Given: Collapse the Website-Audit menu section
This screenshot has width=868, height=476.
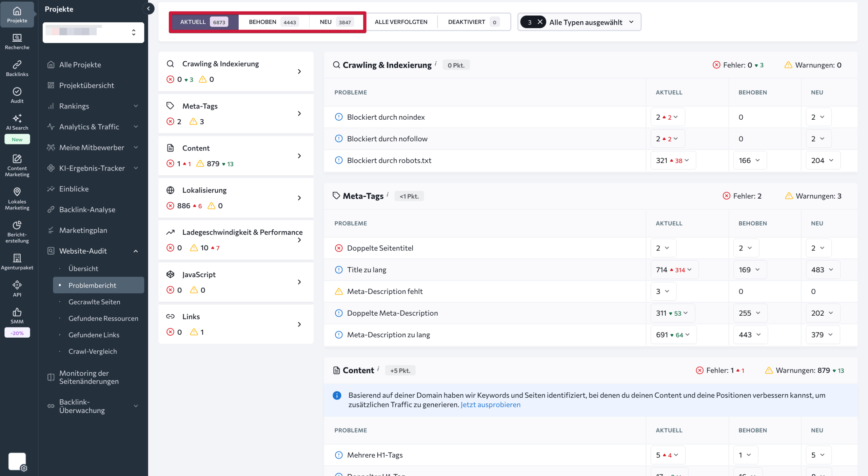Looking at the screenshot, I should pos(136,251).
